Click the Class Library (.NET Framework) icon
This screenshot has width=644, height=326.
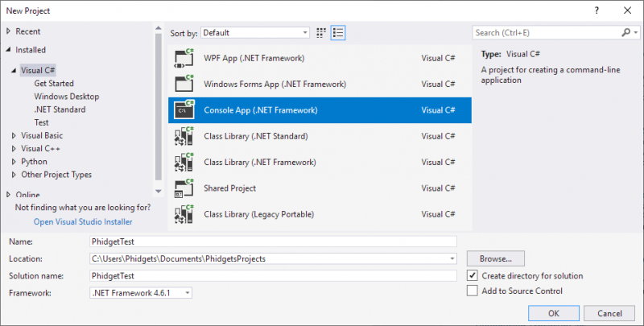[184, 162]
